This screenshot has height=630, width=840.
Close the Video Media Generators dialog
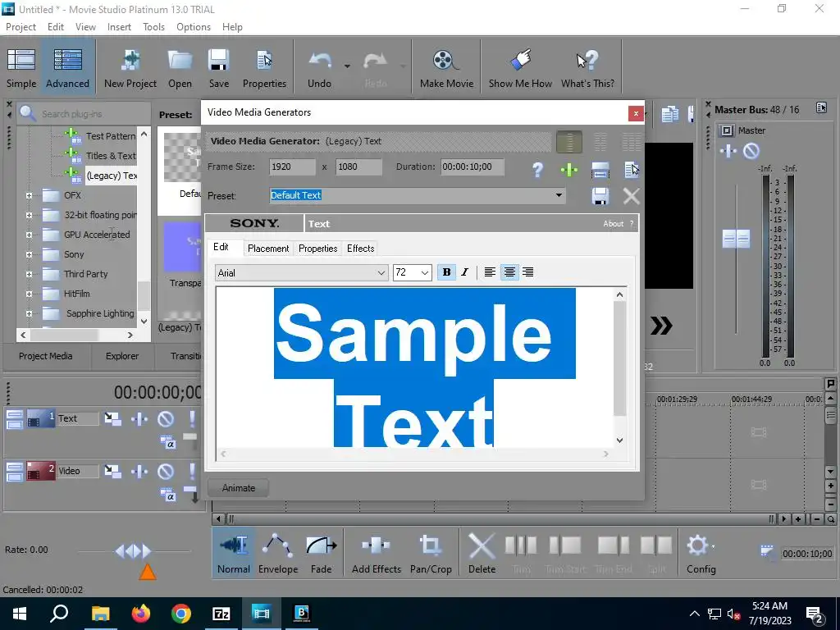636,113
